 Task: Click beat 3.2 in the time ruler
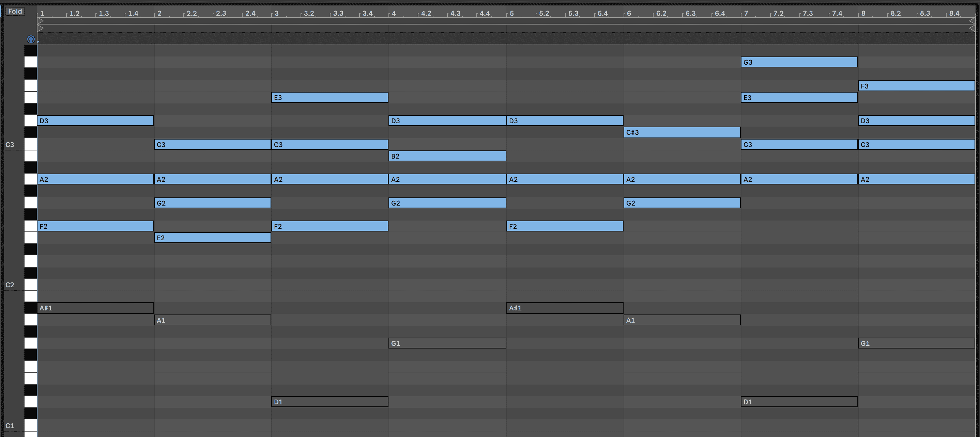pyautogui.click(x=309, y=13)
